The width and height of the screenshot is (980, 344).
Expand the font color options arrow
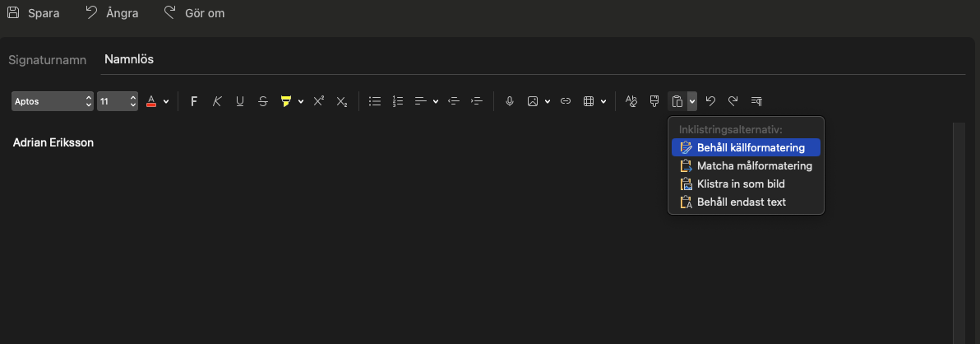click(x=166, y=101)
